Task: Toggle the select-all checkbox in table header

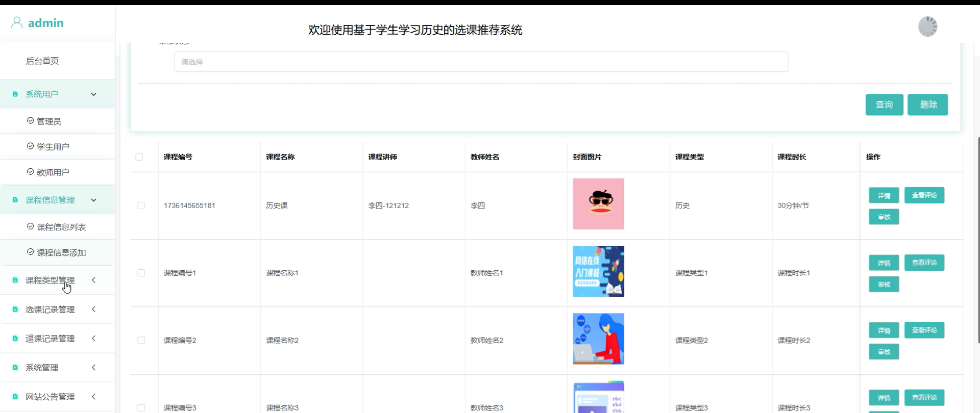Action: tap(139, 157)
